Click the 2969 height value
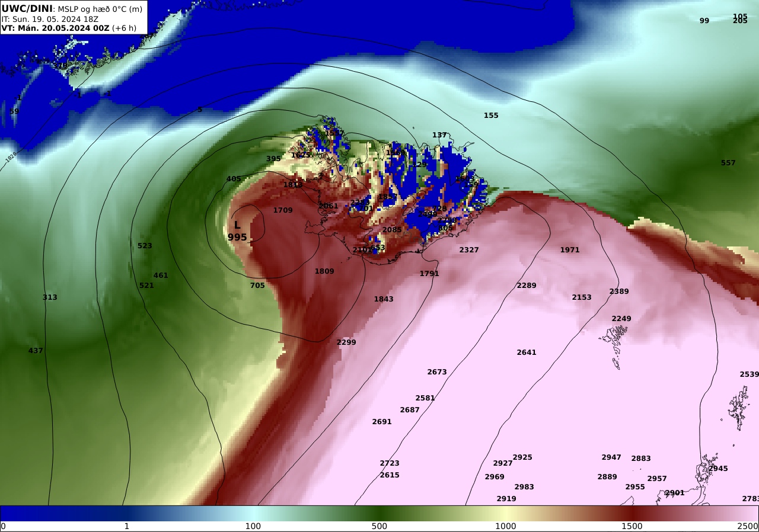Image resolution: width=759 pixels, height=532 pixels. [495, 477]
